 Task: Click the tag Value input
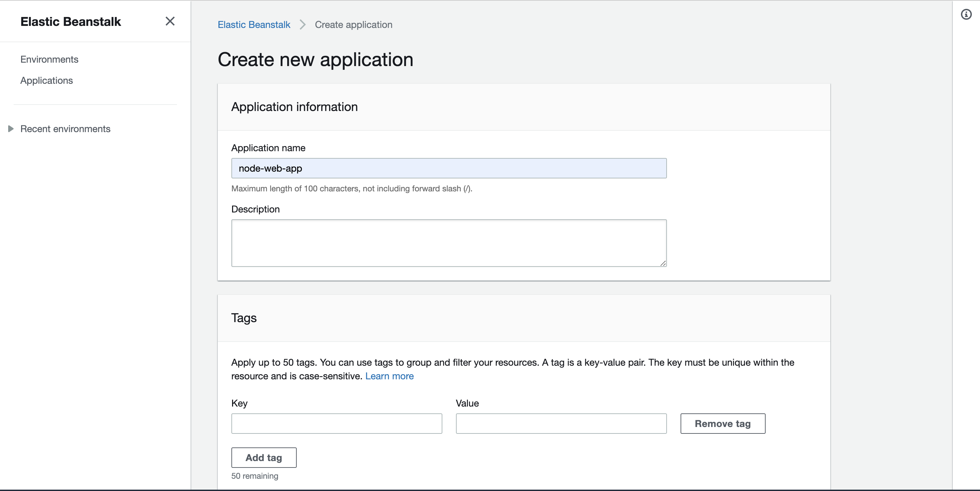(x=561, y=424)
